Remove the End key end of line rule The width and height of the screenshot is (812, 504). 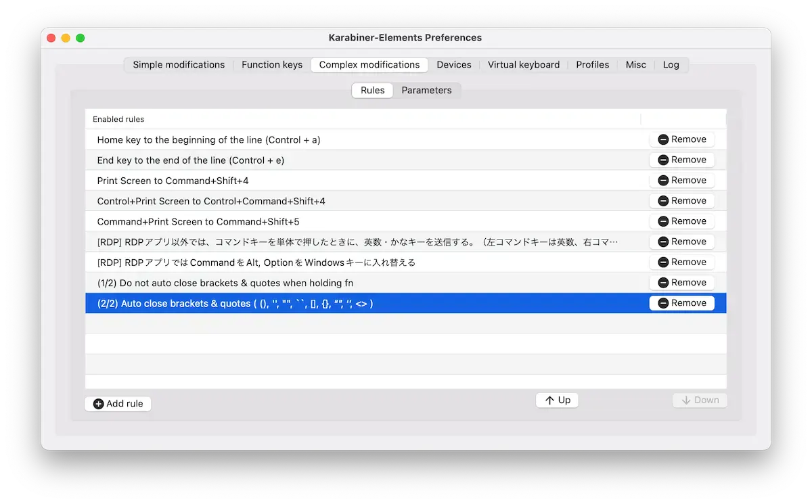click(x=682, y=160)
